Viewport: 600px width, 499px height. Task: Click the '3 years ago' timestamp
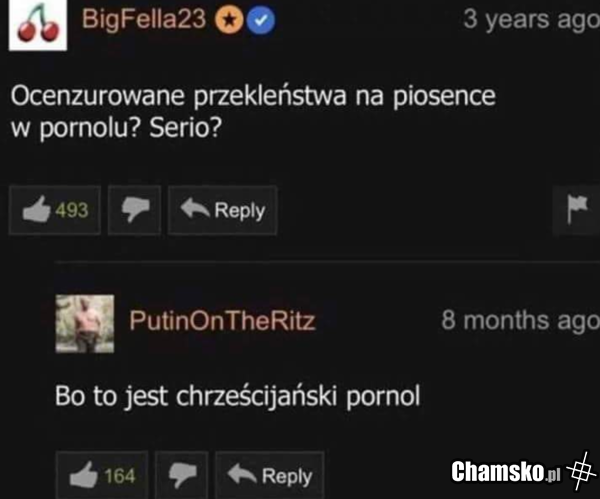click(x=531, y=19)
